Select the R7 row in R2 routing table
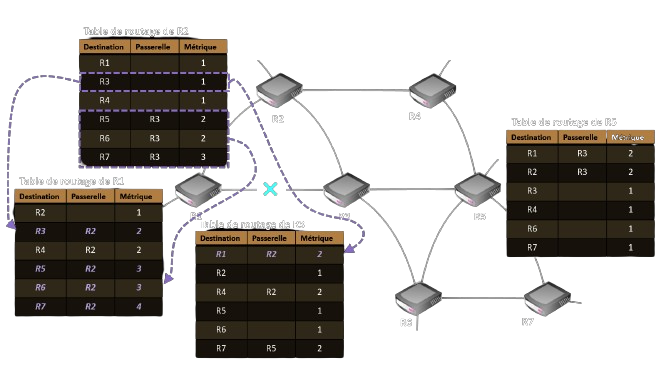This screenshot has height=375, width=666. 153,157
